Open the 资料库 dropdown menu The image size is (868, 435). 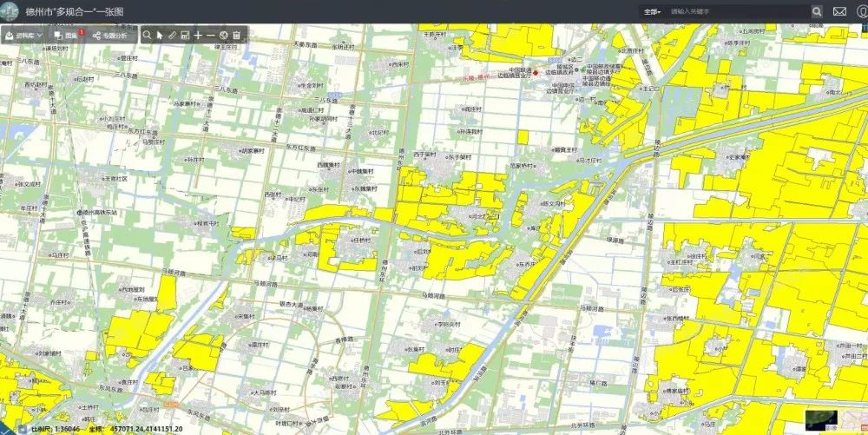pyautogui.click(x=23, y=36)
